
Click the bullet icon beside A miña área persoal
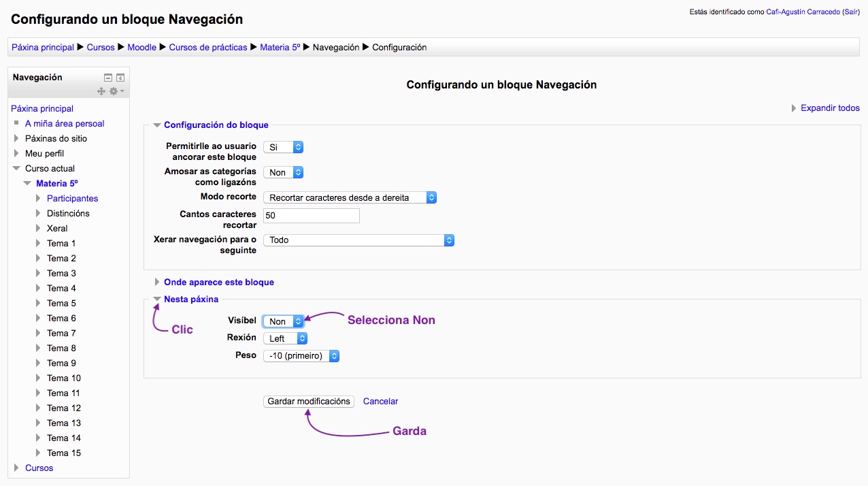pos(16,123)
